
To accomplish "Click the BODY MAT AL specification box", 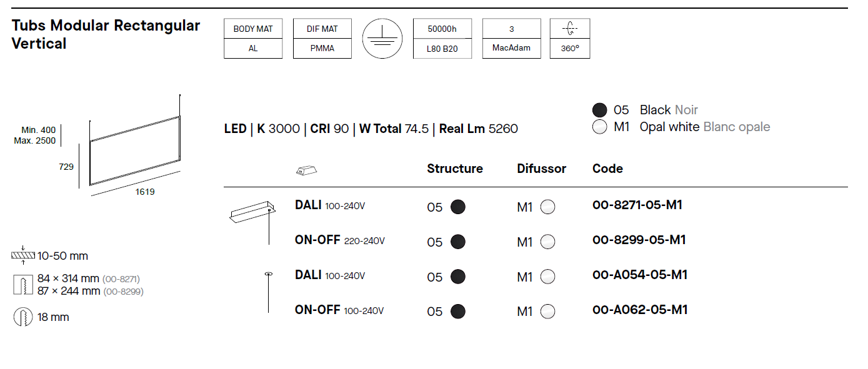I will point(253,39).
